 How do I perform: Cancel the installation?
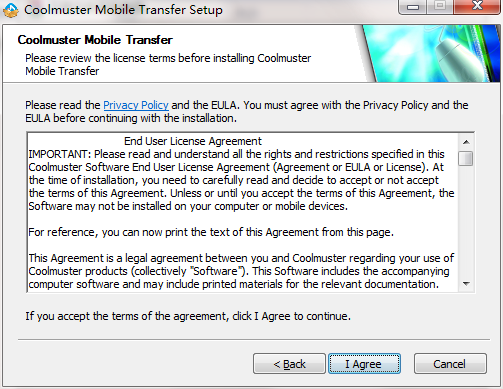[x=450, y=364]
